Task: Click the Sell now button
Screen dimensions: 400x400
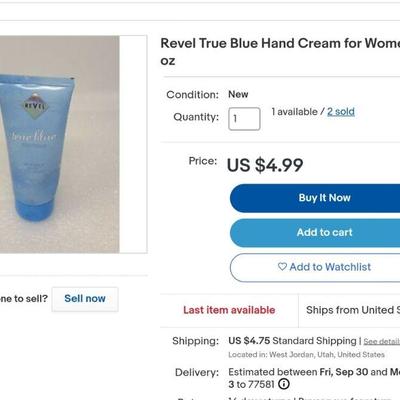Action: pos(85,299)
